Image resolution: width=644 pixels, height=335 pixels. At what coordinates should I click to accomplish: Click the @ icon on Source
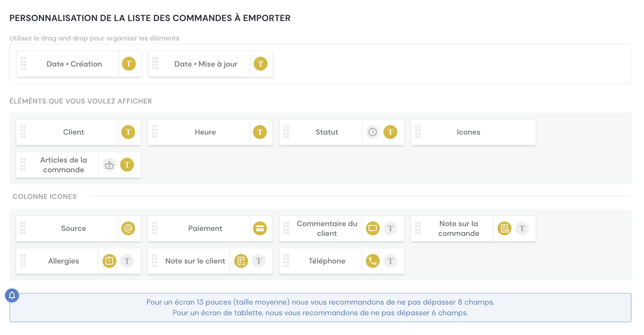point(127,228)
